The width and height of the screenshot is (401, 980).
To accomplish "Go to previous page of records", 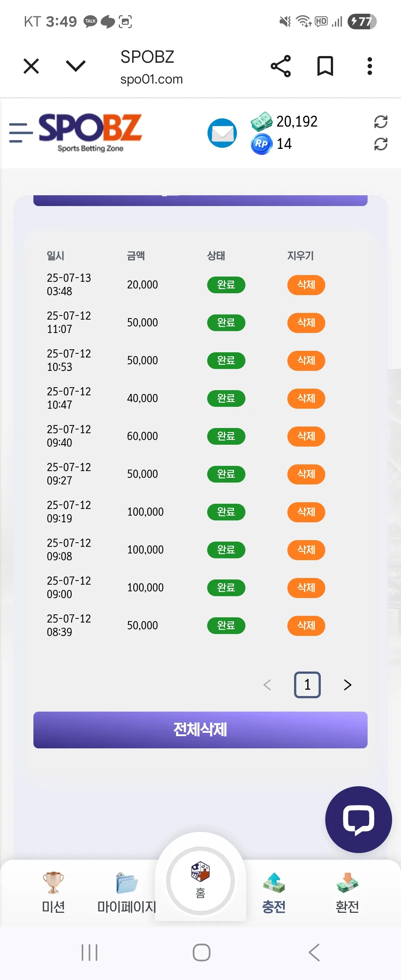I will point(267,685).
